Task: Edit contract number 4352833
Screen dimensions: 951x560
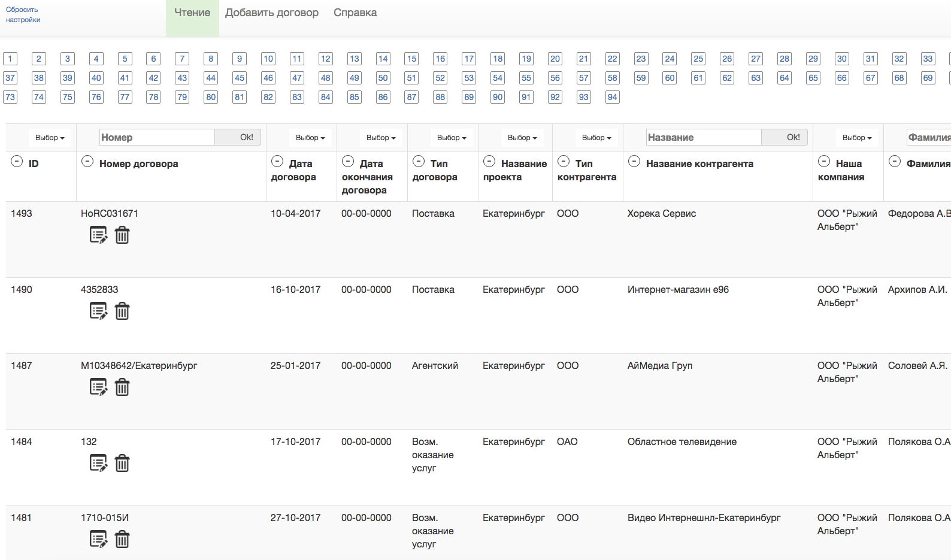Action: click(x=98, y=311)
